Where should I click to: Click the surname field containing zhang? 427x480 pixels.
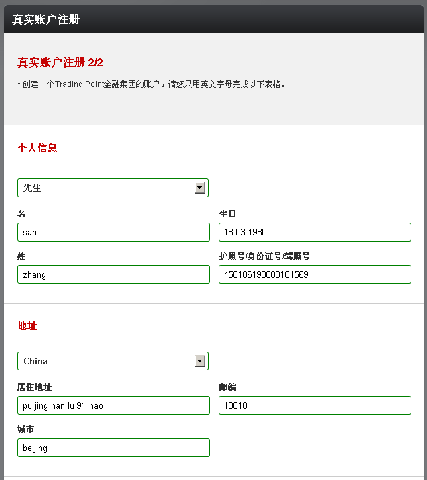[113, 274]
